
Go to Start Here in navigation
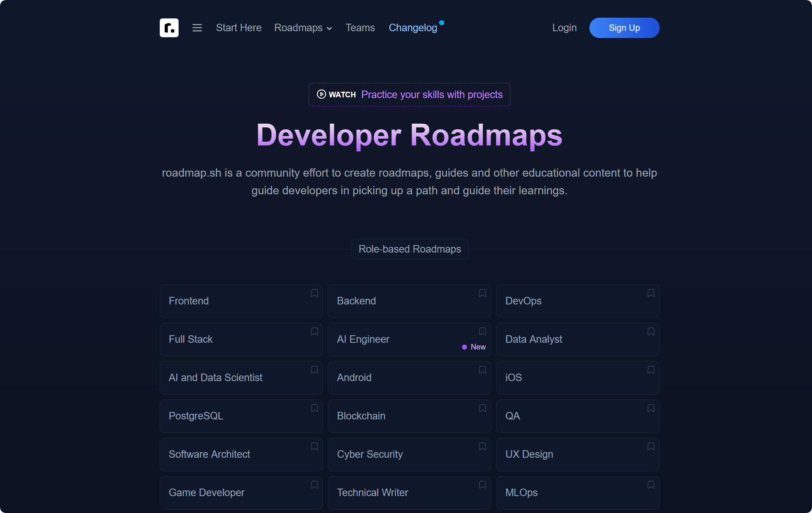tap(239, 28)
